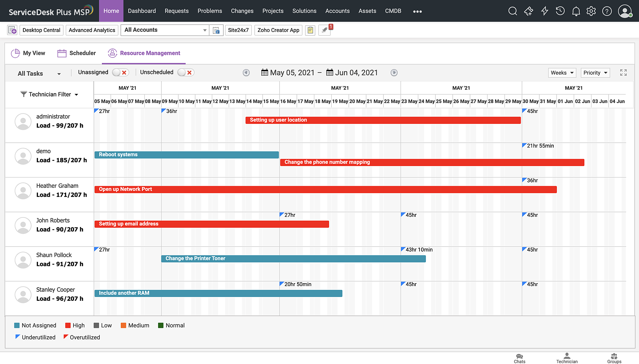The width and height of the screenshot is (639, 364).
Task: Click the forward navigation arrow for dates
Action: [x=394, y=73]
